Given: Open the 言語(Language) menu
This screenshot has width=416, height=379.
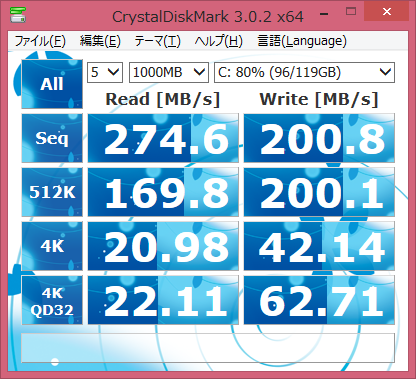Looking at the screenshot, I should pyautogui.click(x=302, y=41).
